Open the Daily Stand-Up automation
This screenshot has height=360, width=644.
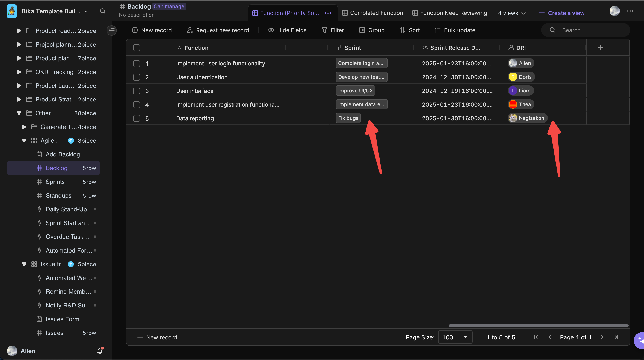click(x=53, y=209)
